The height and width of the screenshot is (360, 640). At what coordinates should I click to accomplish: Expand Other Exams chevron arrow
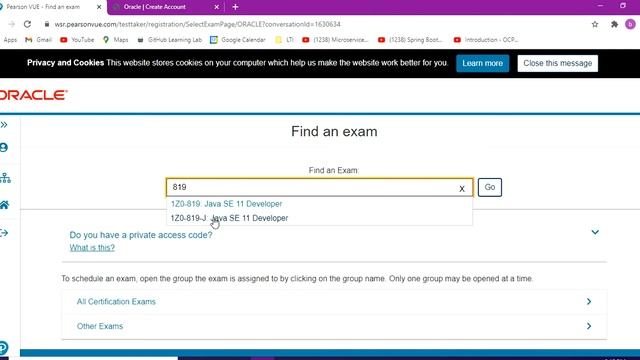pos(589,326)
